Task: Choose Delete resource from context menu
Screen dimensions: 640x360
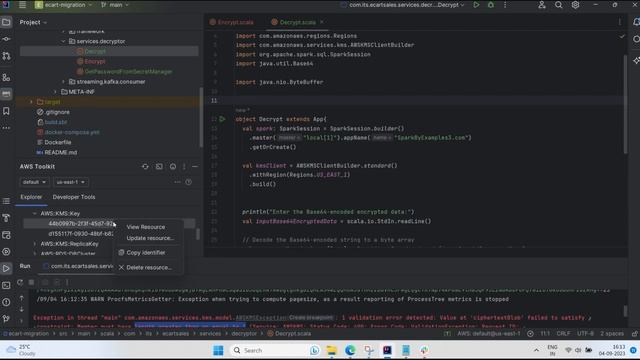Action: [149, 267]
